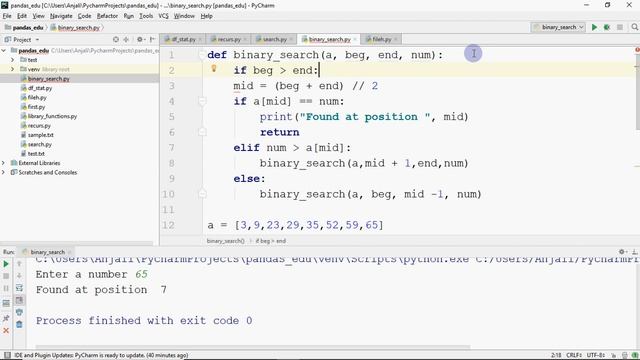Open Search Everywhere magnifier icon
This screenshot has width=640, height=360.
pyautogui.click(x=634, y=27)
